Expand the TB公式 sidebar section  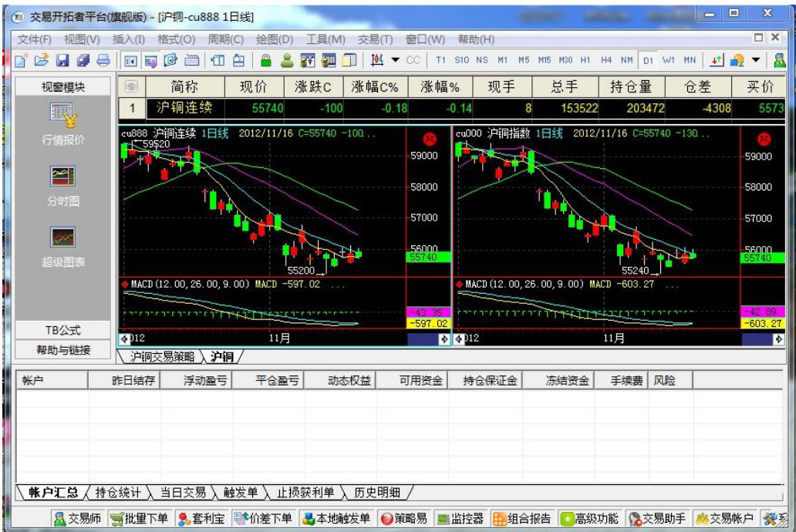(x=63, y=330)
